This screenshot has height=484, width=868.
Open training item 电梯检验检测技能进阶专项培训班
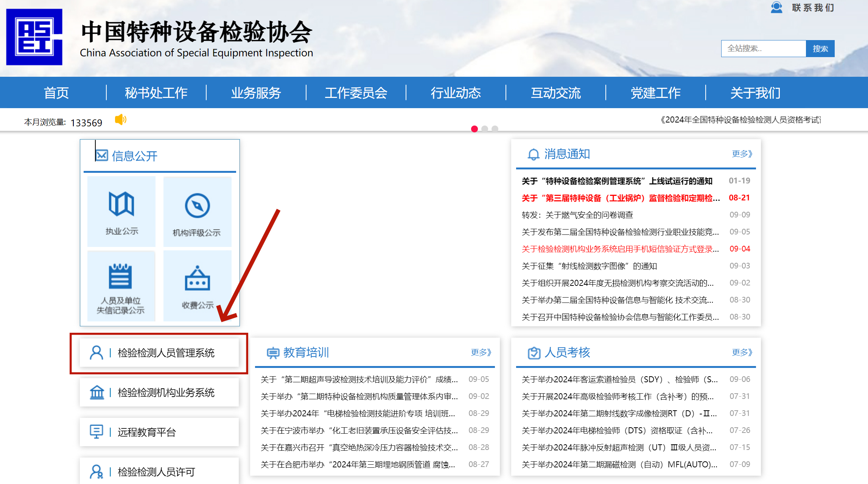tap(358, 413)
